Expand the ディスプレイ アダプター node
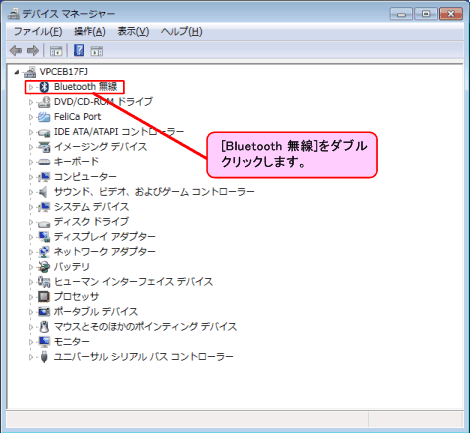The image size is (471, 434). (x=30, y=237)
